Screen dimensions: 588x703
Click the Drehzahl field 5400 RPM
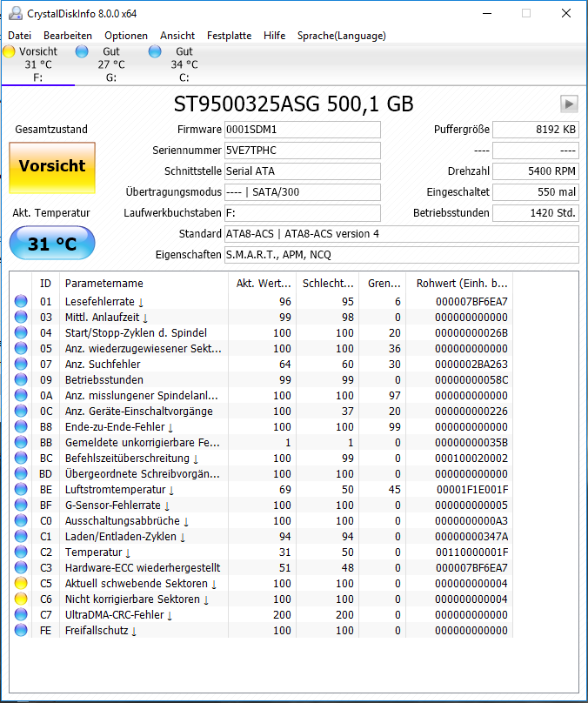point(536,171)
